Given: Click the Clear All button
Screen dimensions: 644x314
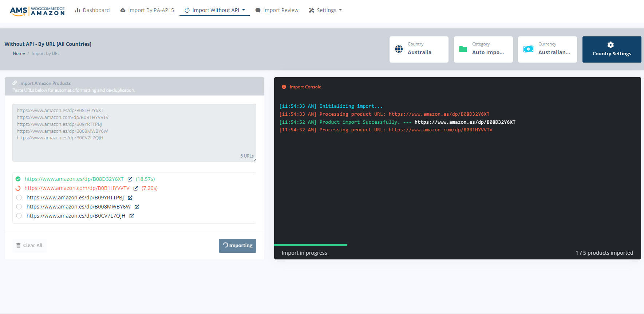Looking at the screenshot, I should click(29, 246).
